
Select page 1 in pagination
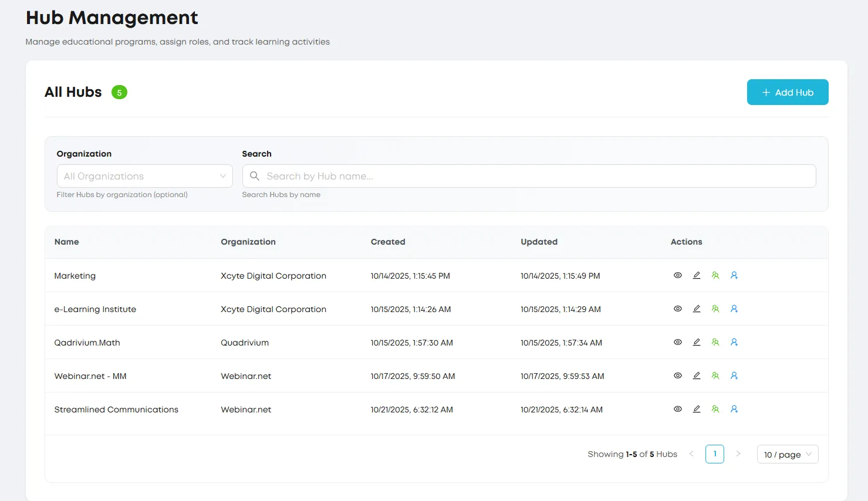pos(715,454)
